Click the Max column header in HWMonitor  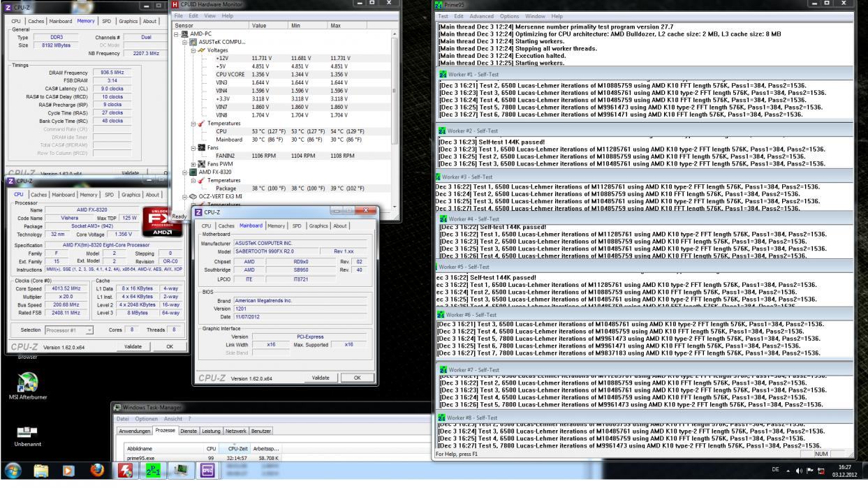(x=363, y=24)
